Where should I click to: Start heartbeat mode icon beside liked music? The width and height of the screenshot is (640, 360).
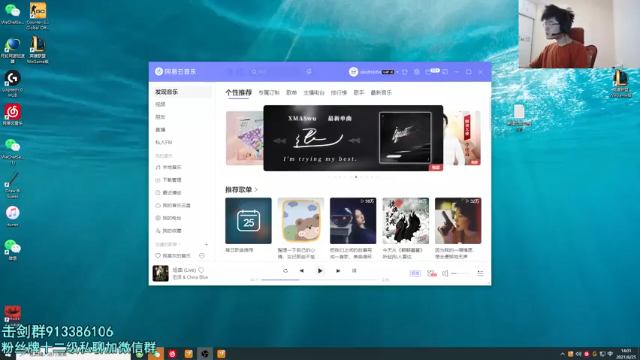click(x=202, y=256)
